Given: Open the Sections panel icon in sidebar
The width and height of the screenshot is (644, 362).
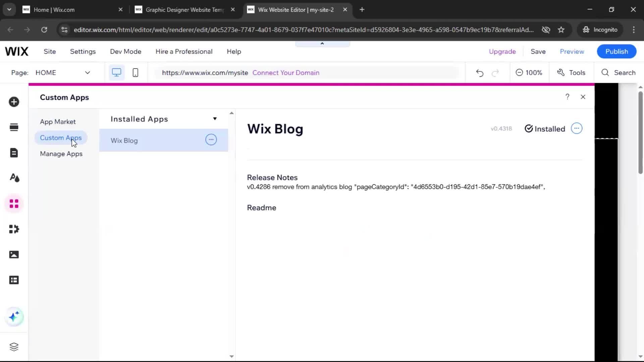Looking at the screenshot, I should [14, 127].
